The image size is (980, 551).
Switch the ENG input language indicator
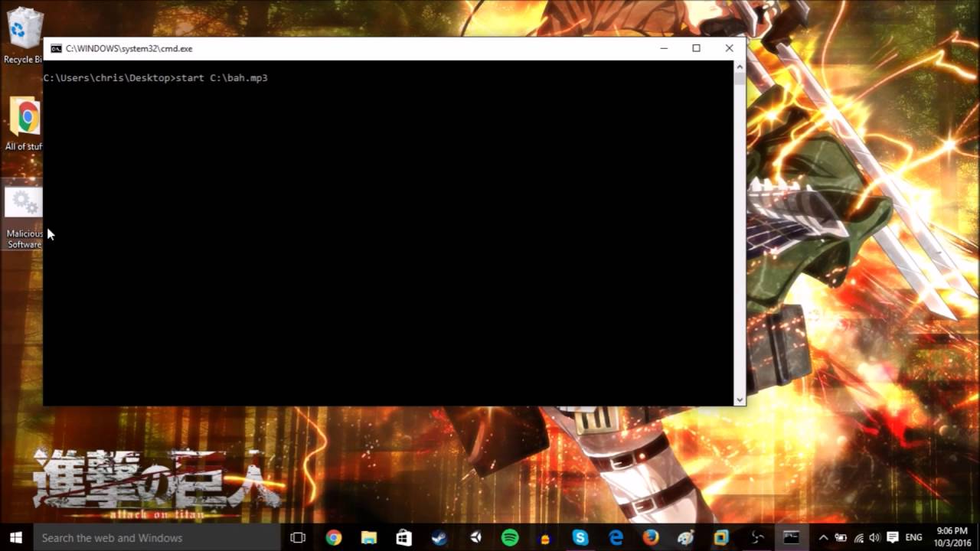pyautogui.click(x=913, y=537)
